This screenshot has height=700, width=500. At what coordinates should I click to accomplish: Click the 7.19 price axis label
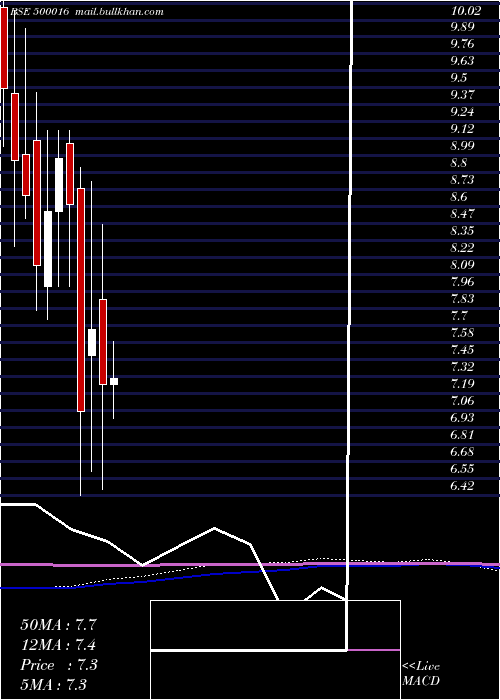pos(462,383)
